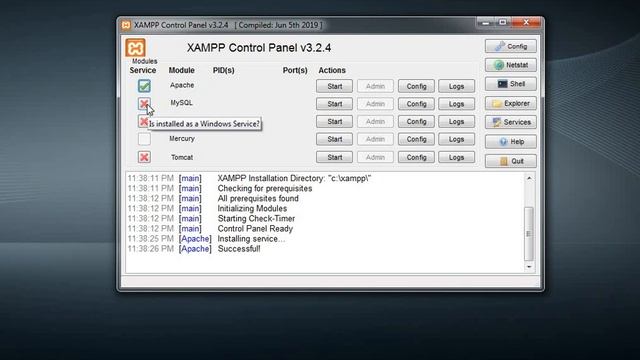Open Mercury module Config
The width and height of the screenshot is (640, 360).
(416, 139)
